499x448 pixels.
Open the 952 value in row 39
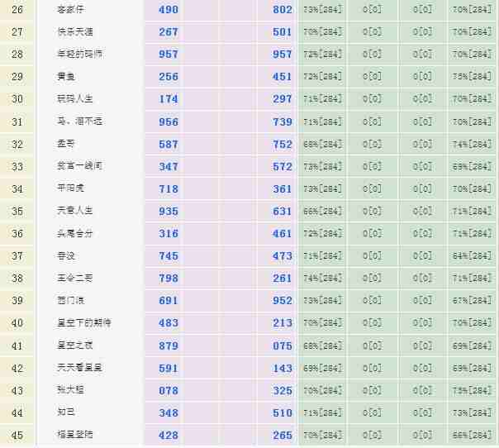pyautogui.click(x=283, y=300)
